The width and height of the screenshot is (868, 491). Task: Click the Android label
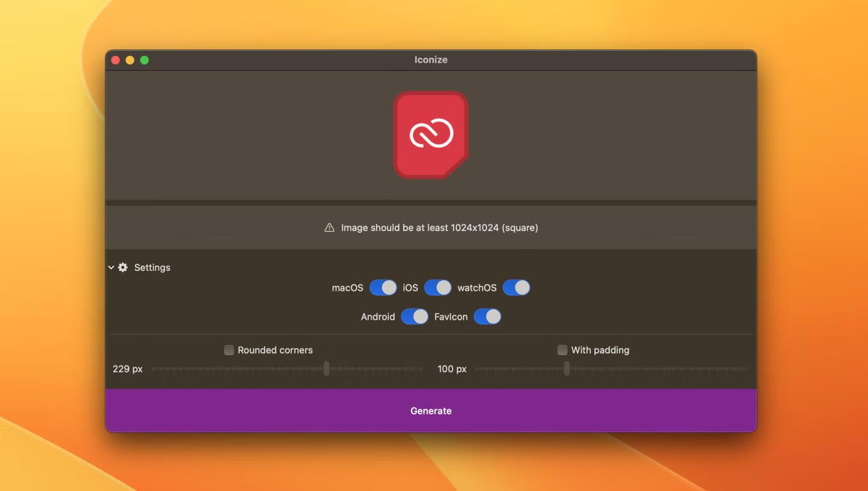click(x=378, y=317)
